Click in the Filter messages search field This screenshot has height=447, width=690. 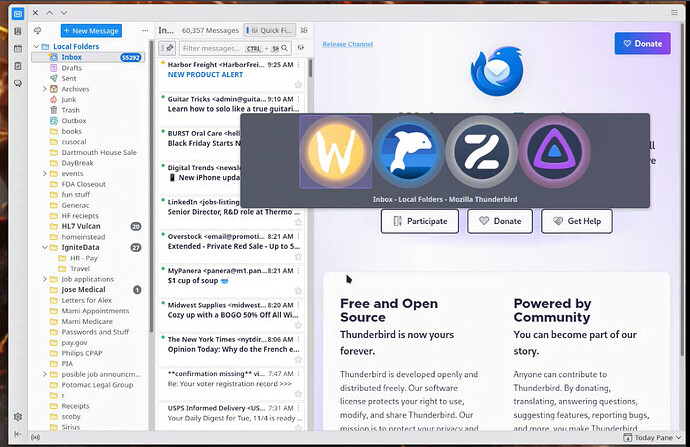210,48
